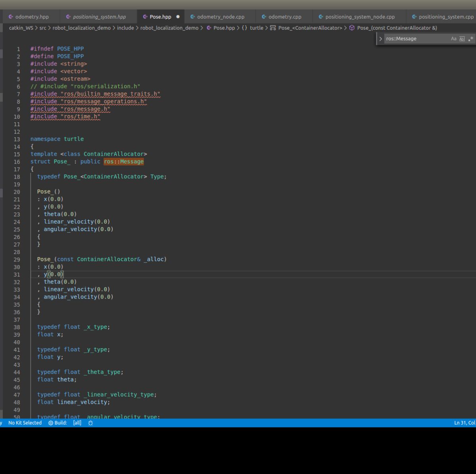Open the Pose_(const ContainerAllocator &) breadcrumb
Screen dimensions: 476x474
click(x=397, y=28)
